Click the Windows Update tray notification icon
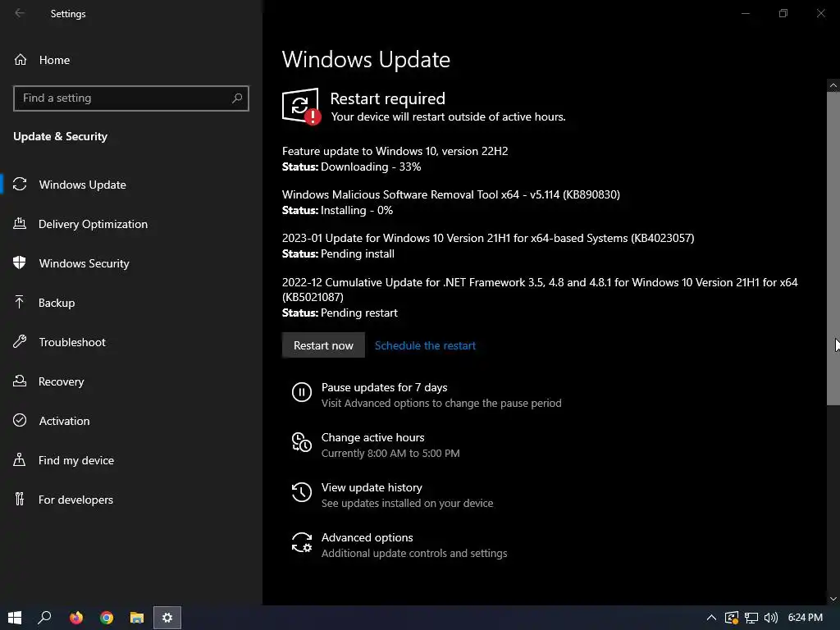The width and height of the screenshot is (840, 630). (x=731, y=618)
